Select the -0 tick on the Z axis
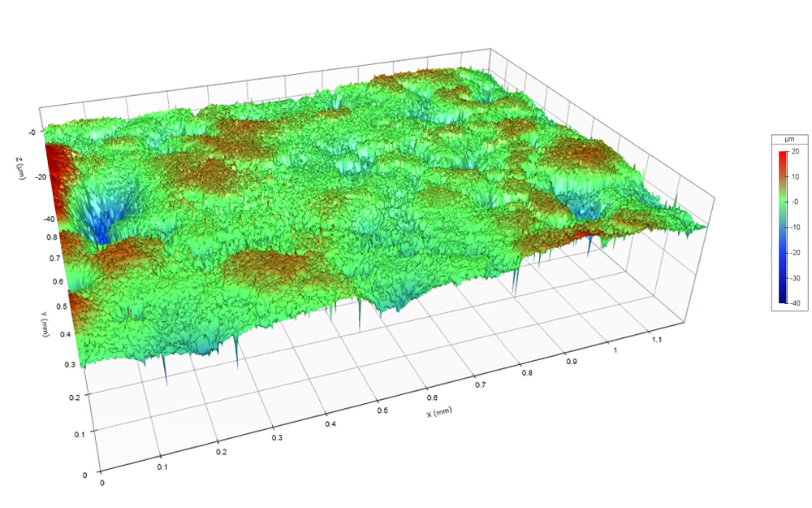 click(x=32, y=132)
